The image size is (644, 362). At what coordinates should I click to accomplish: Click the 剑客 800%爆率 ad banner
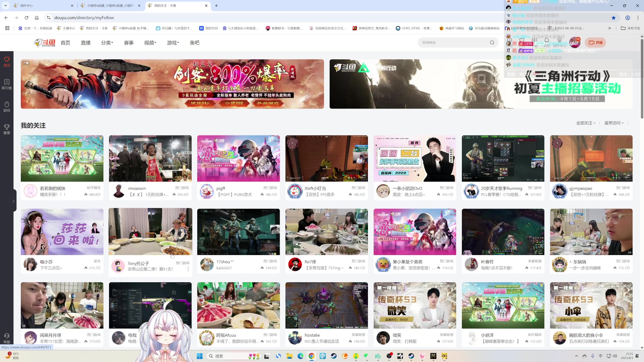click(x=172, y=84)
